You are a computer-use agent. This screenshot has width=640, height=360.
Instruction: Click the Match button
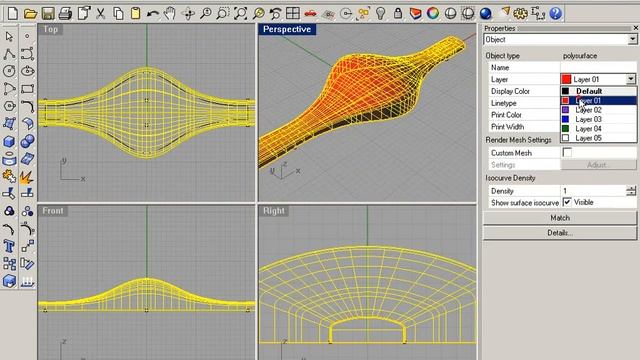pyautogui.click(x=560, y=218)
